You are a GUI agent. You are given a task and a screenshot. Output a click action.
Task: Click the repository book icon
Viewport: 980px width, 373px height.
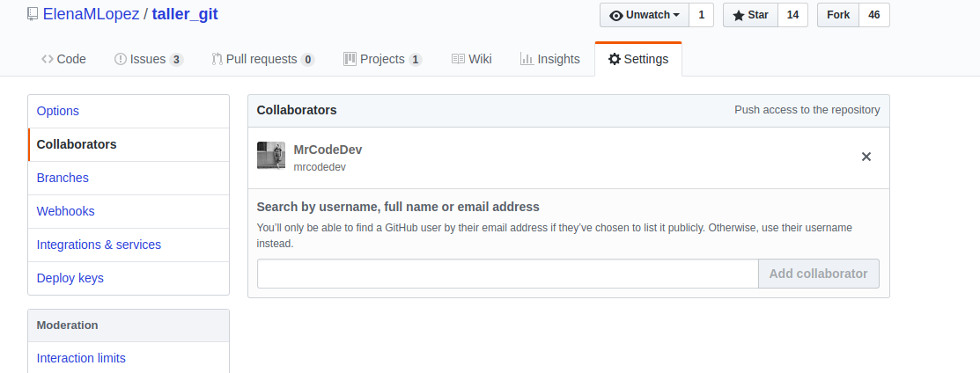pyautogui.click(x=33, y=14)
